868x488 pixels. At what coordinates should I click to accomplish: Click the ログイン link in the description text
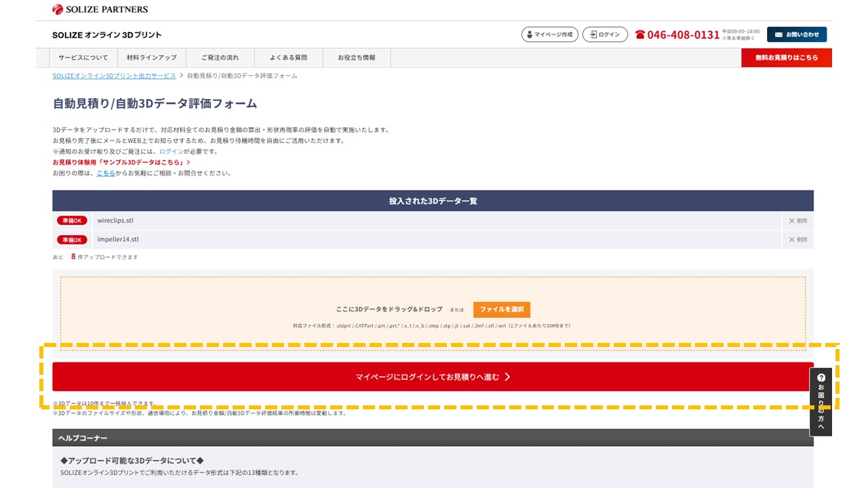point(171,151)
